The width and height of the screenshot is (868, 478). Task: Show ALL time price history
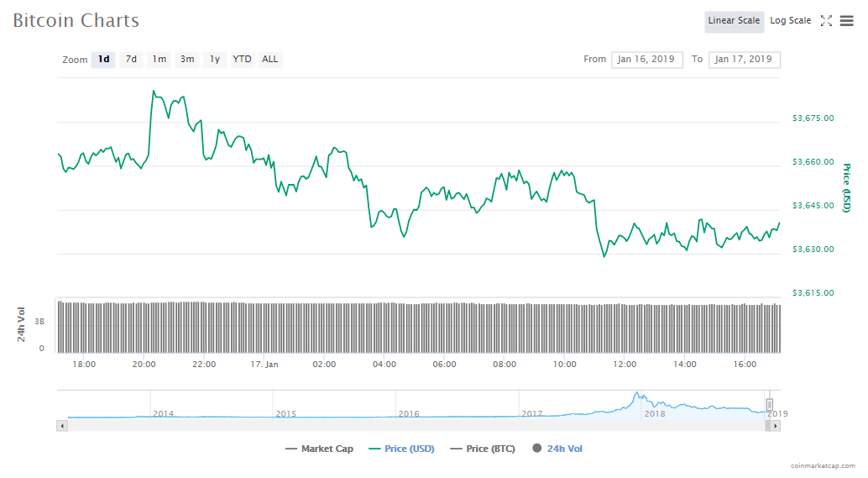(269, 60)
